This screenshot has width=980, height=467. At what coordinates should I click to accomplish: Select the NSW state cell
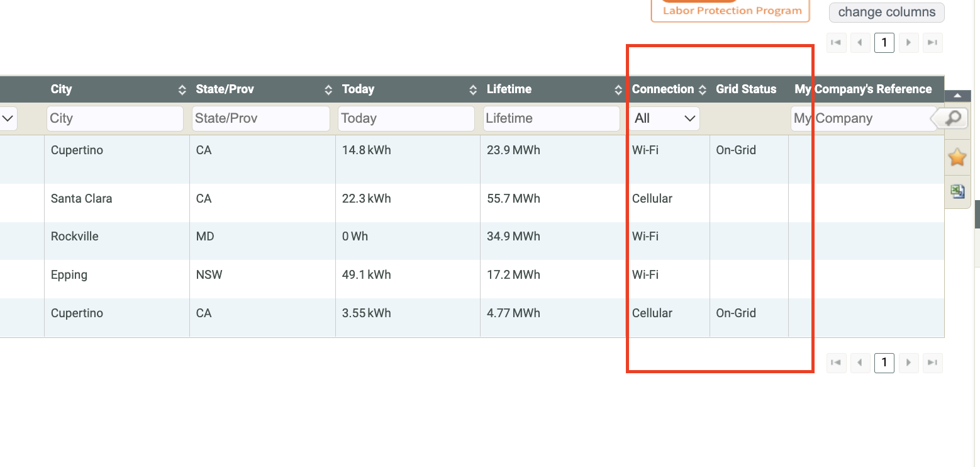click(209, 274)
